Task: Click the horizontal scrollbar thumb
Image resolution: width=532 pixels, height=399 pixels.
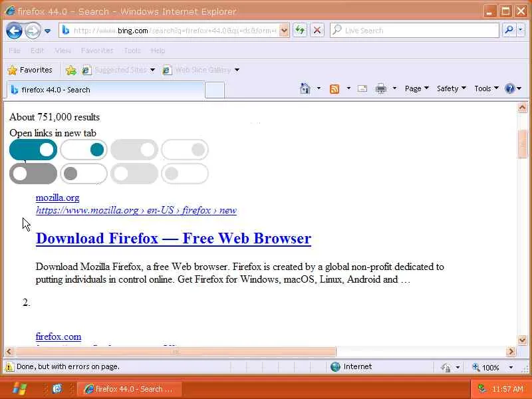Action: point(176,352)
